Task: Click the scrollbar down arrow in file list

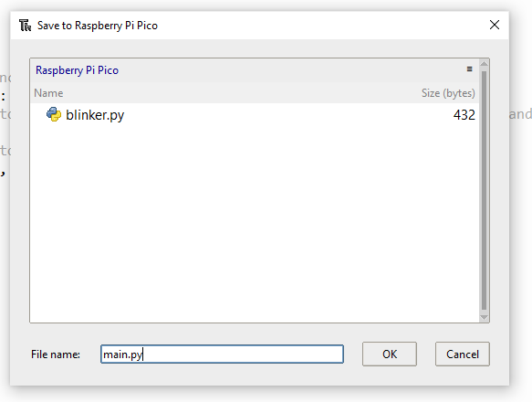Action: 485,318
